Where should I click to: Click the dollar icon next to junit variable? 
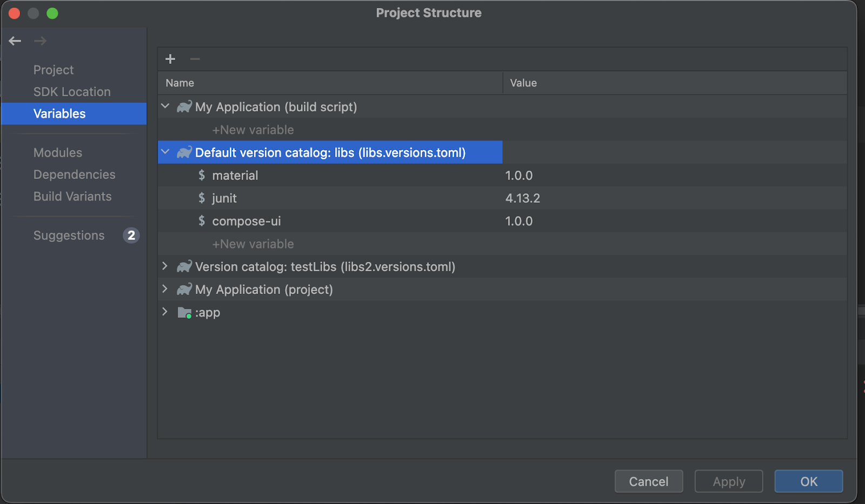pyautogui.click(x=201, y=198)
